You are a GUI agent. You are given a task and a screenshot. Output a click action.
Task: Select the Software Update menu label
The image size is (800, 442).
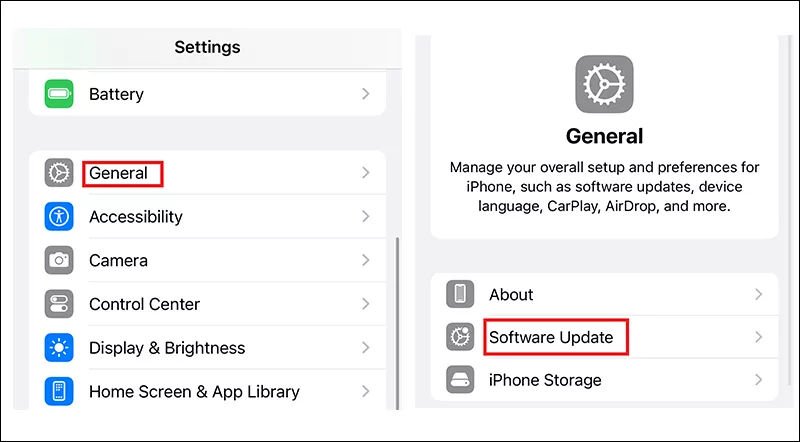click(x=551, y=337)
